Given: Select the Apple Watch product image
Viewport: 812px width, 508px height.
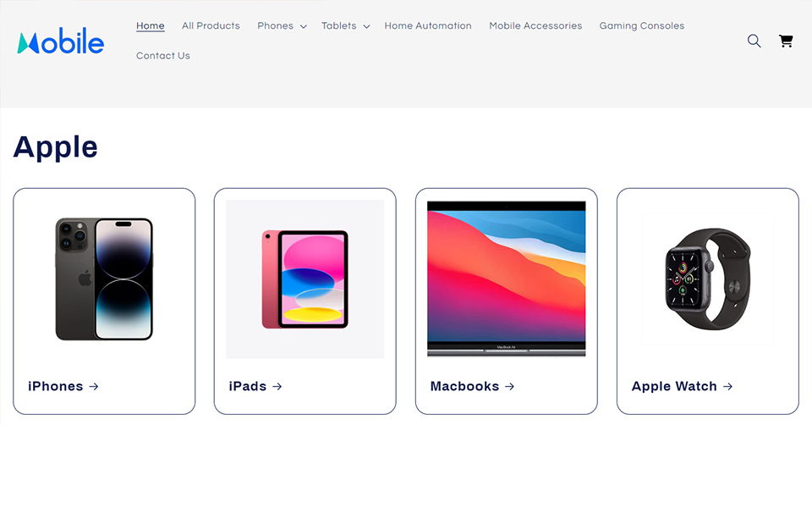Looking at the screenshot, I should pos(707,279).
